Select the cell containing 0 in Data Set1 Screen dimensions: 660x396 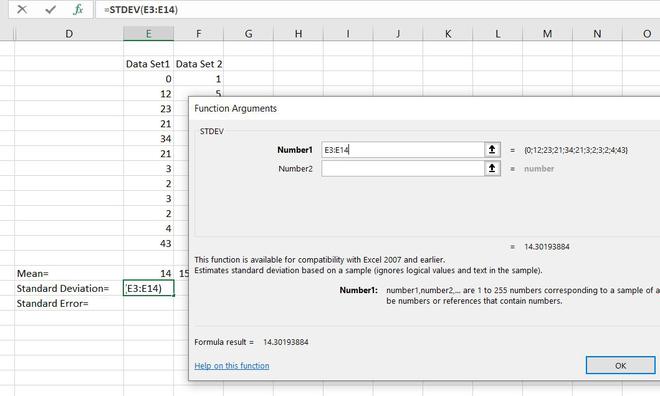pyautogui.click(x=148, y=79)
